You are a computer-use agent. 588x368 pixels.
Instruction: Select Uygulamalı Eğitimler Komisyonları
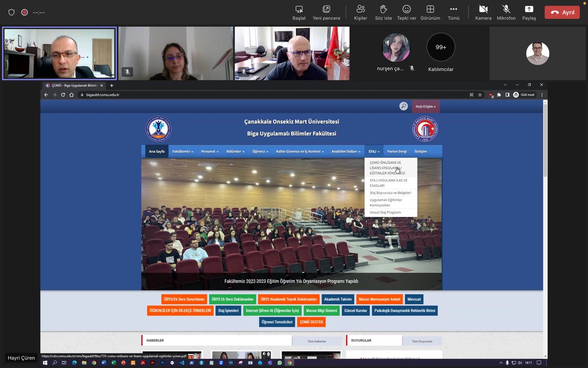(391, 202)
